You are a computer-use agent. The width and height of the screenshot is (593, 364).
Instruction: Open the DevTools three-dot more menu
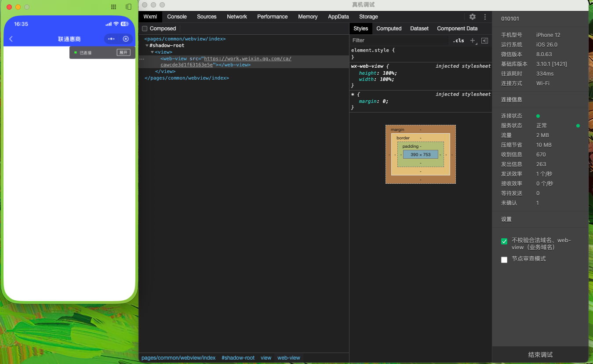click(485, 17)
